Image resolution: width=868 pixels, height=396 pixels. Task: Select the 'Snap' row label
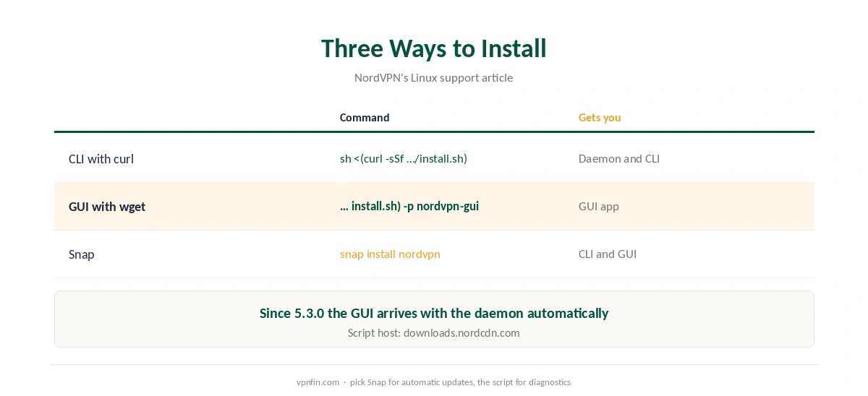pos(82,254)
